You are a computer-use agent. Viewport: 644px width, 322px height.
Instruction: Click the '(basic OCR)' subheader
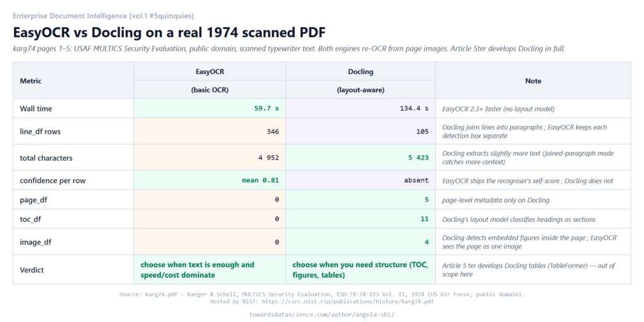(210, 91)
